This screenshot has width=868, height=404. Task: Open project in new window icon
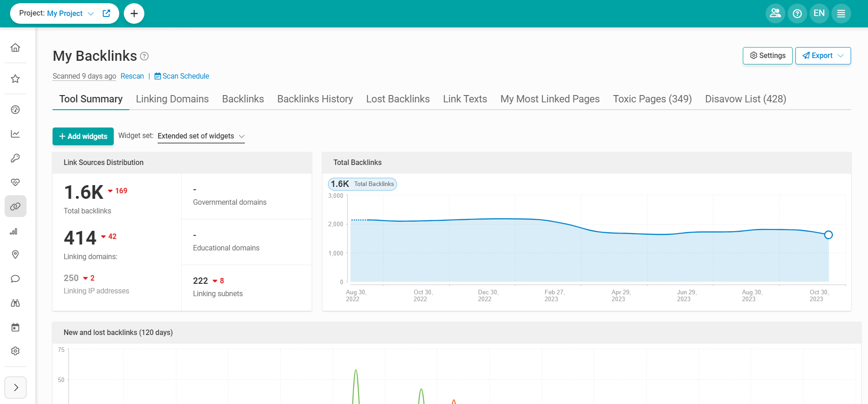click(106, 13)
